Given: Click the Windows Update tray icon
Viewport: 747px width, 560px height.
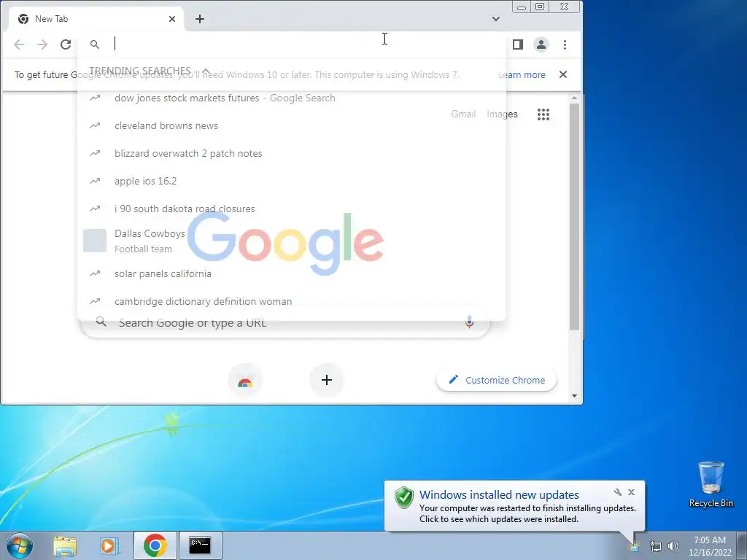Looking at the screenshot, I should pos(635,546).
